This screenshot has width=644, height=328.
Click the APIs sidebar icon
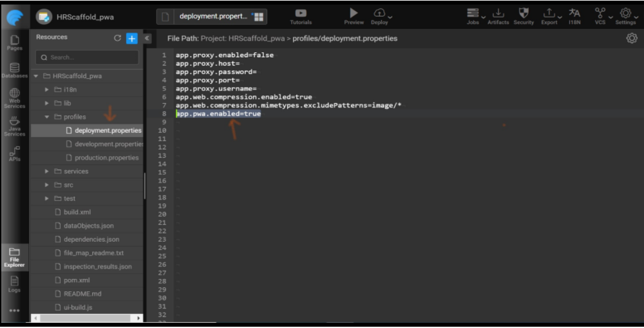click(x=14, y=153)
